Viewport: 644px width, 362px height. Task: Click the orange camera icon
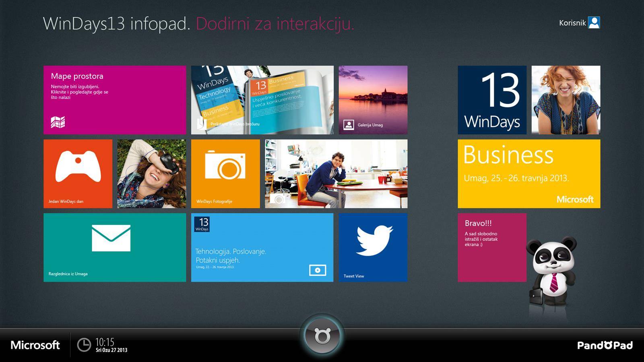coord(225,165)
